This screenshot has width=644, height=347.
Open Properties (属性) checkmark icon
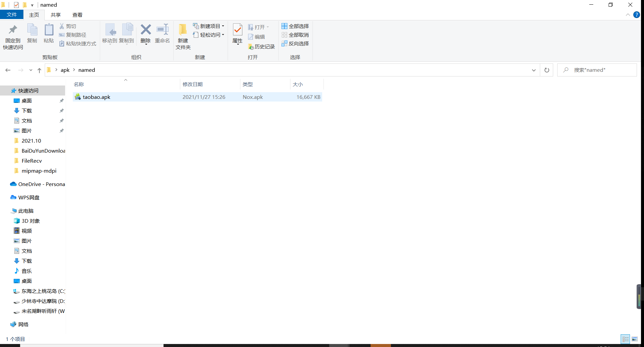click(x=237, y=30)
